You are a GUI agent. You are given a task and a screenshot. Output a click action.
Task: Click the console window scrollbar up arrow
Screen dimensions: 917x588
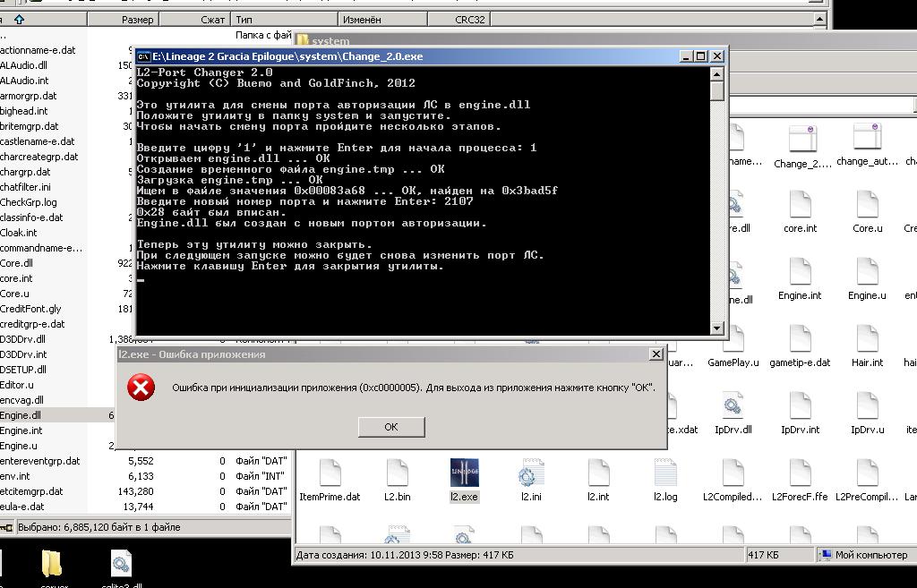click(717, 74)
